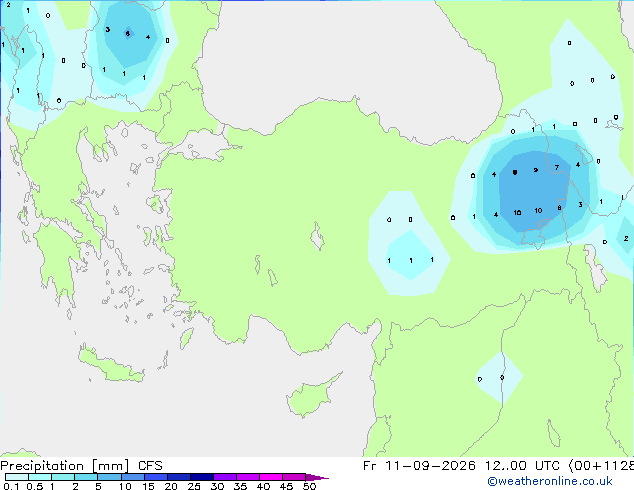Select the 2–5 mm legend color swatch
Image resolution: width=634 pixels, height=490 pixels.
tap(86, 477)
